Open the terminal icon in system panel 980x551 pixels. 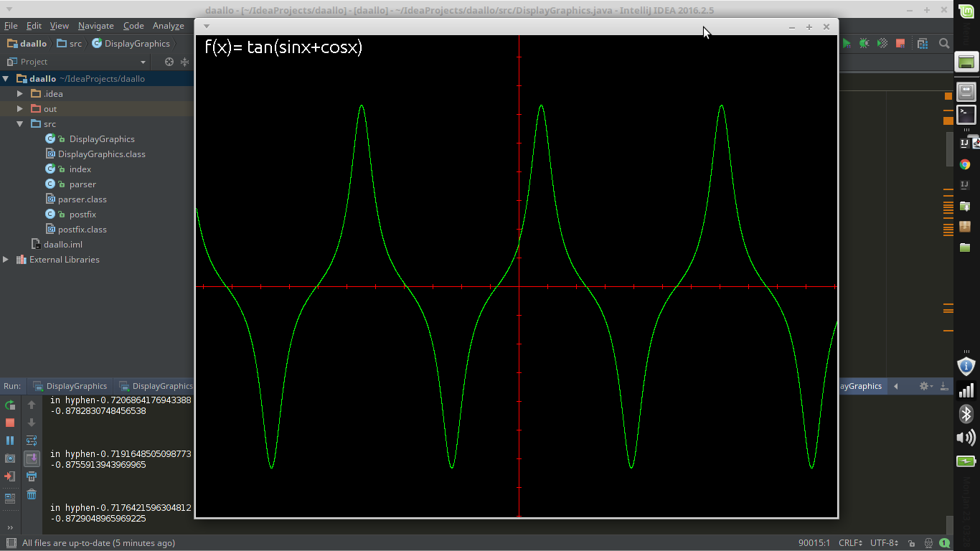(966, 114)
